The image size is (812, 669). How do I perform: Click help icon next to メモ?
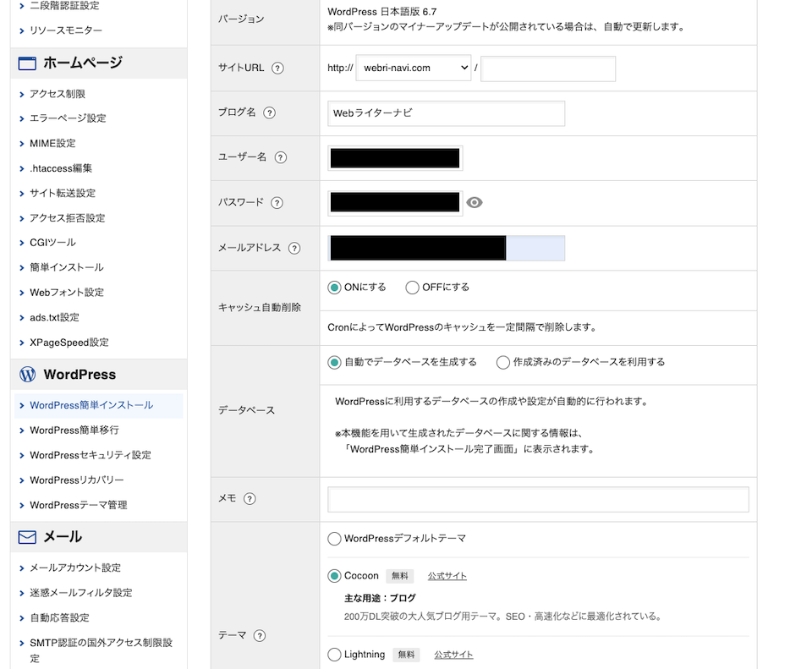pyautogui.click(x=250, y=499)
